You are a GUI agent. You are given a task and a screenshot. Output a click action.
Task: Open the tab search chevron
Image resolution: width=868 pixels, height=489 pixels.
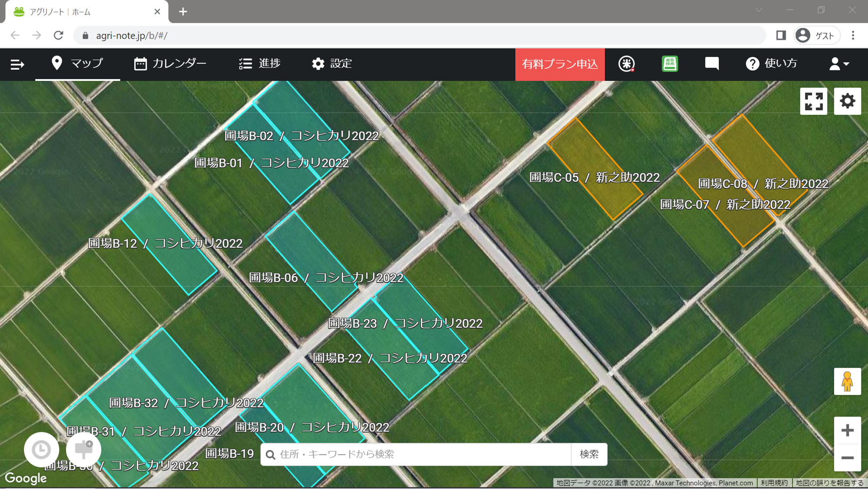click(x=759, y=10)
